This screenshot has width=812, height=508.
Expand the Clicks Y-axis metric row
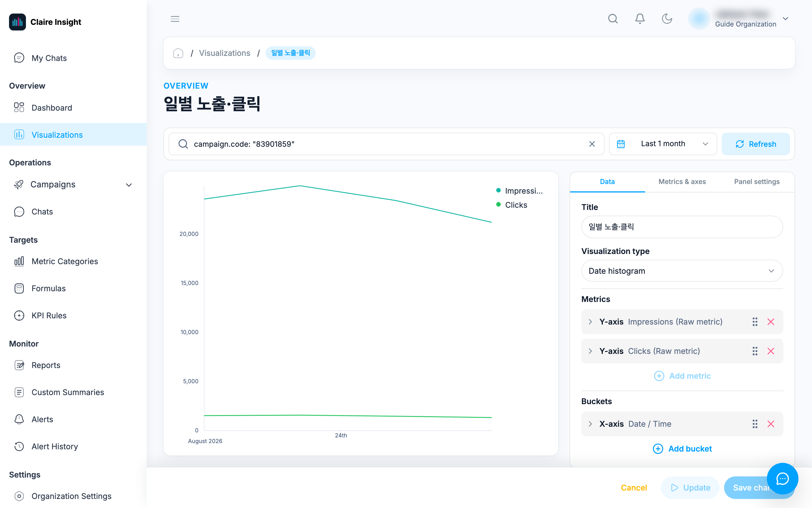point(590,351)
